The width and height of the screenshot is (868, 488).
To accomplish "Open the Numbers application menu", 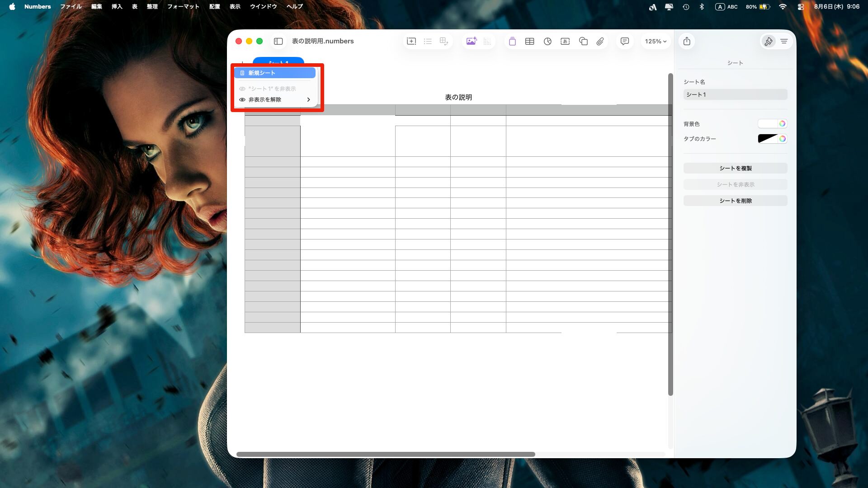I will coord(38,7).
